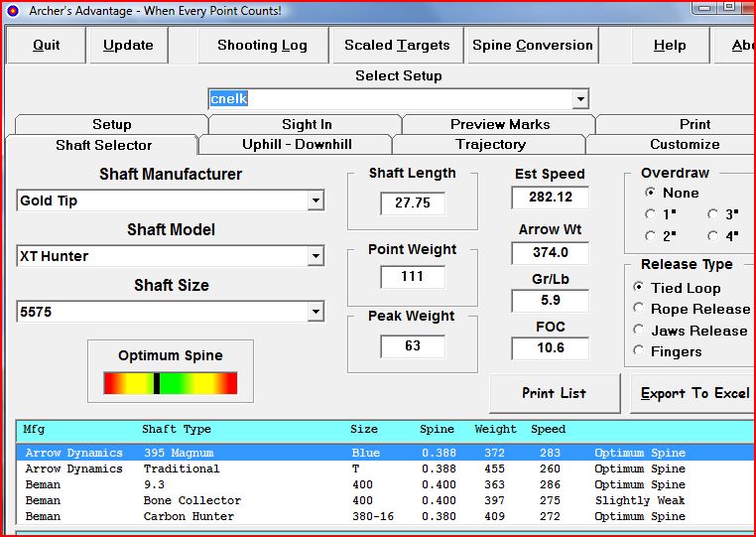Click Slightly Weak status text
Image resolution: width=756 pixels, height=537 pixels.
tap(640, 501)
